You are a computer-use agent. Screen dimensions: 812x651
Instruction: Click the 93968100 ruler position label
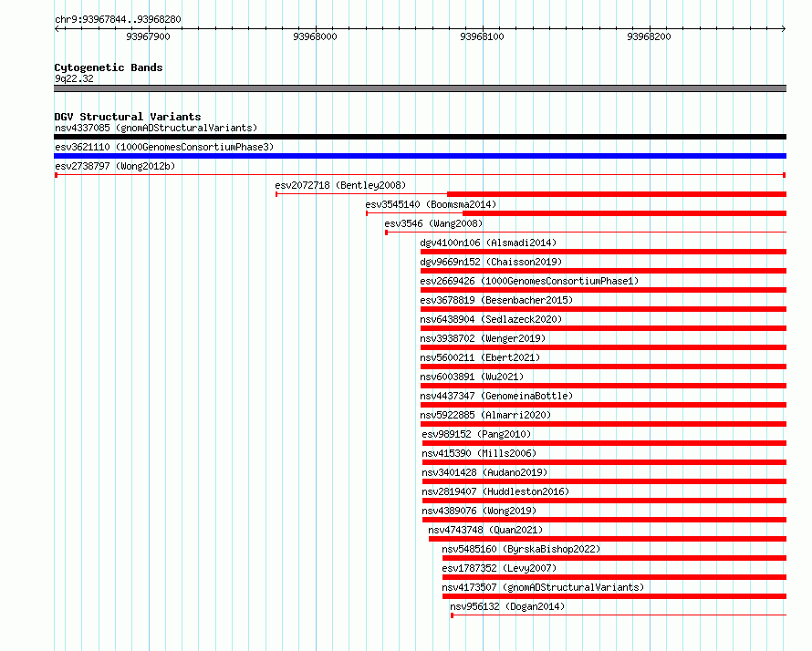tap(482, 36)
